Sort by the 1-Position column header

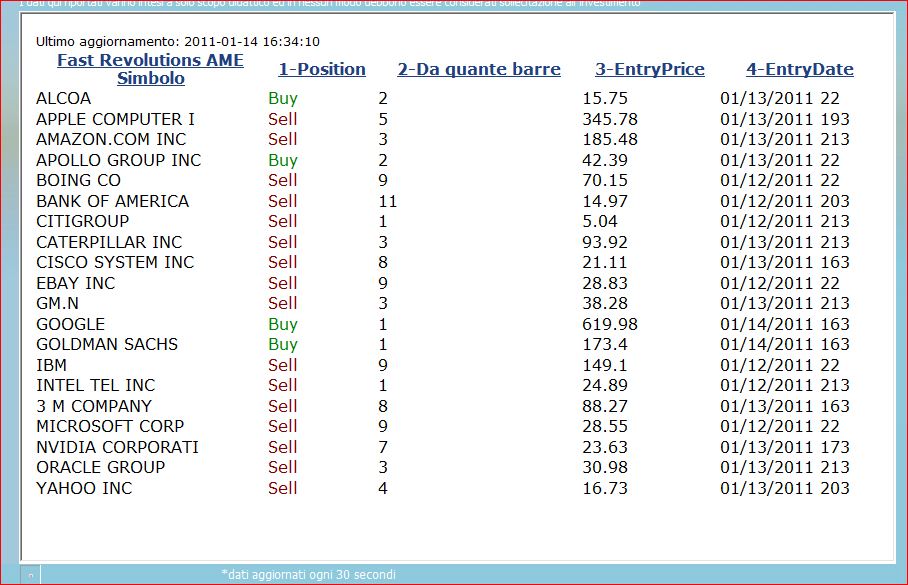point(322,70)
